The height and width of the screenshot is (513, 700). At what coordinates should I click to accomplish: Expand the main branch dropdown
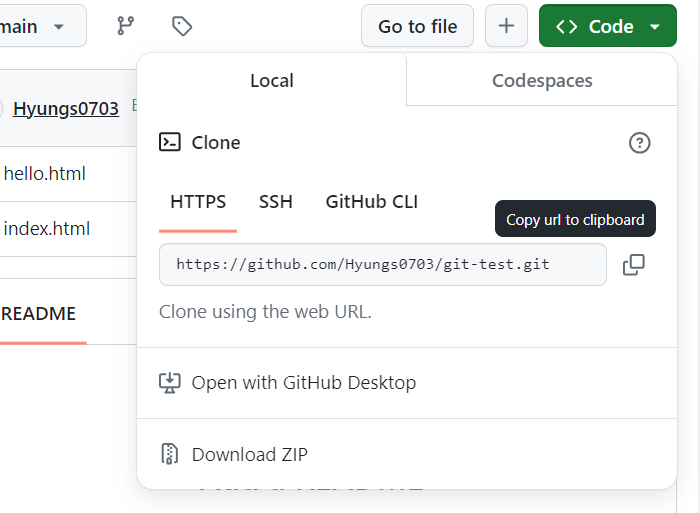click(x=42, y=26)
